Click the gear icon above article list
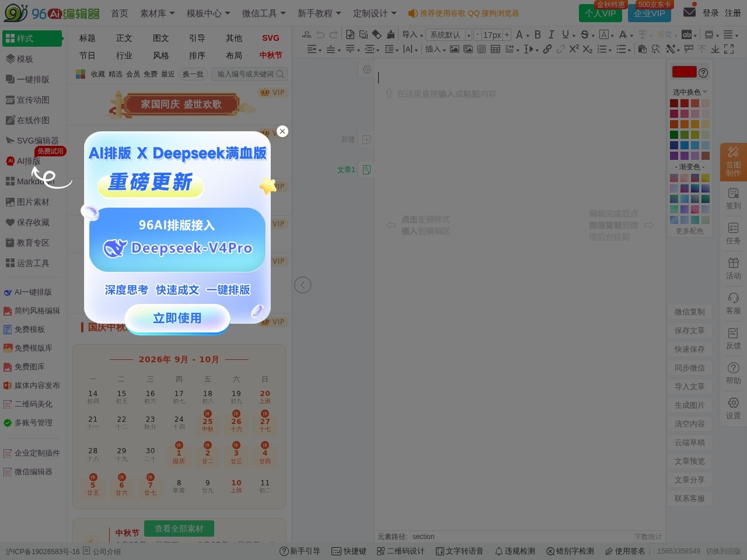 coord(366,69)
